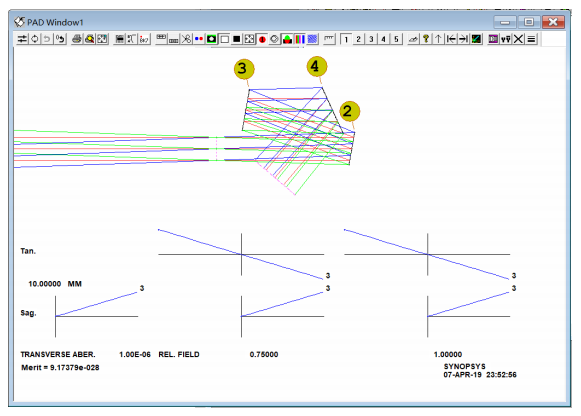
Task: Switch to configuration number 2
Action: point(358,39)
